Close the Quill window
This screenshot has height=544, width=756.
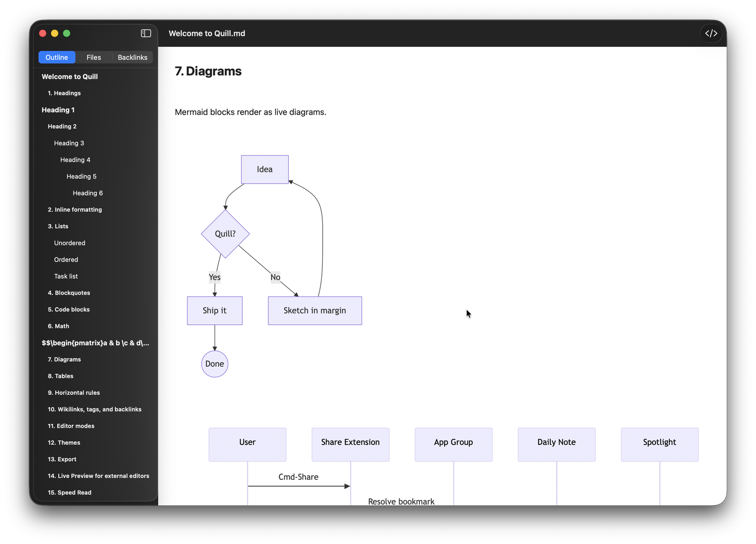click(43, 33)
